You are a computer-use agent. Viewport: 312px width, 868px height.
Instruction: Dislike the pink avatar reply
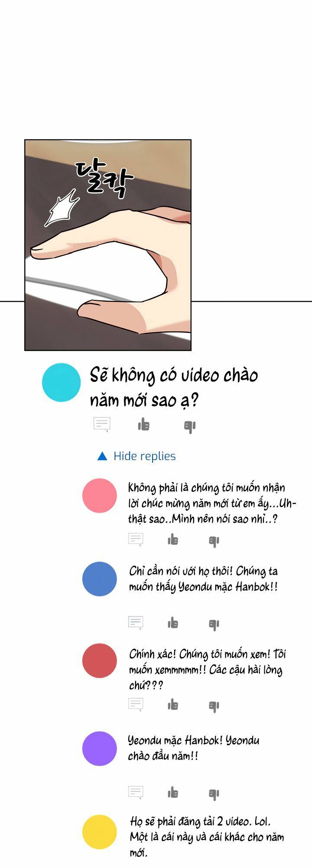214,541
